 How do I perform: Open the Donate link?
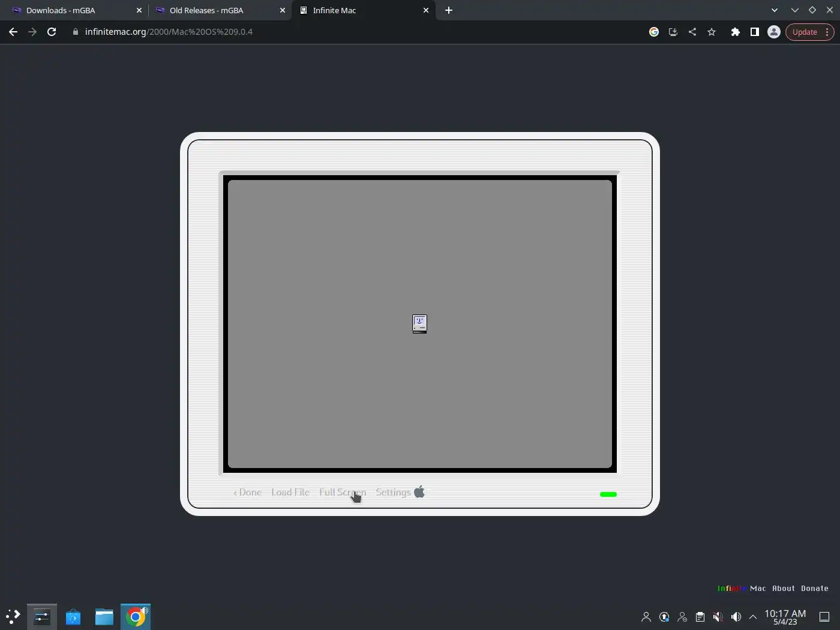coord(815,589)
